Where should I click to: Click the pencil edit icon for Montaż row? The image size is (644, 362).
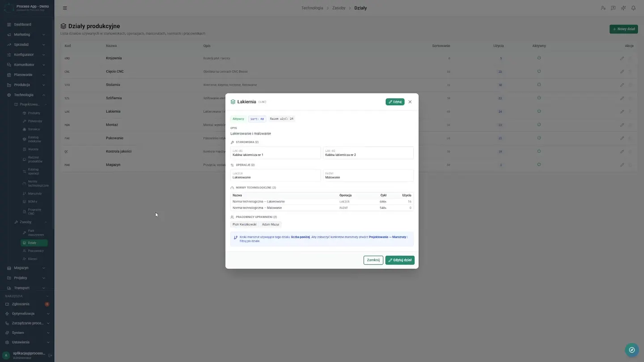(622, 125)
